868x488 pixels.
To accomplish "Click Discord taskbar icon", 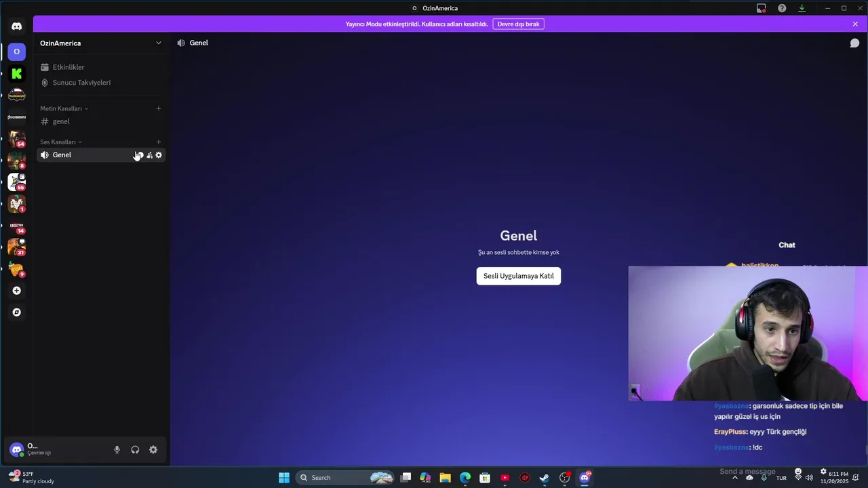I will click(585, 478).
